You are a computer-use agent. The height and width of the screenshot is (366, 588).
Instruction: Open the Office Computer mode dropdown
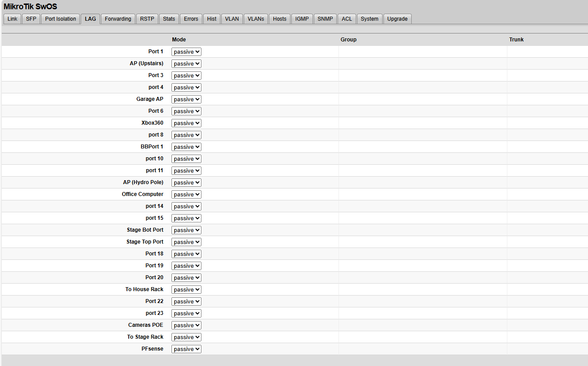(186, 195)
